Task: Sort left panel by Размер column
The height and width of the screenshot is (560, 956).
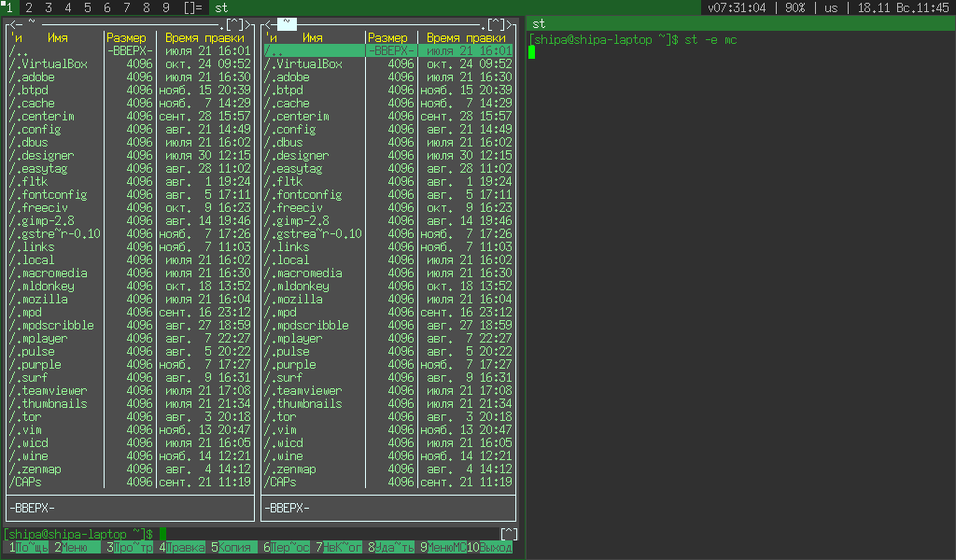Action: tap(126, 38)
